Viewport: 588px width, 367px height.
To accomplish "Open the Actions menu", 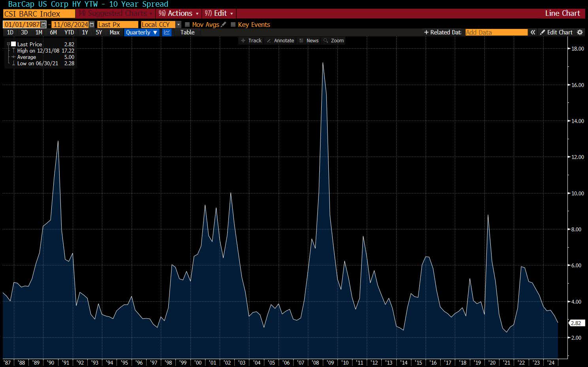I will coord(179,13).
